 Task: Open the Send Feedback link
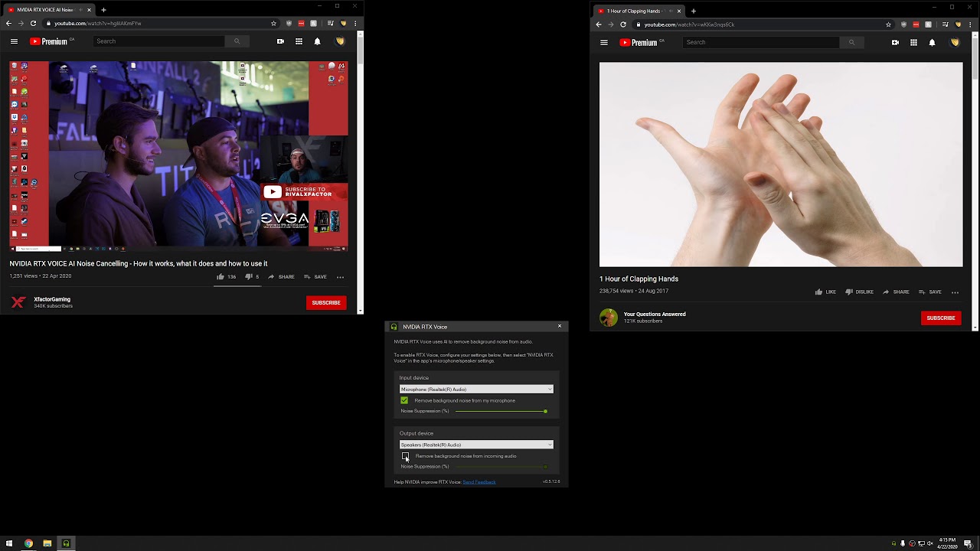coord(479,482)
